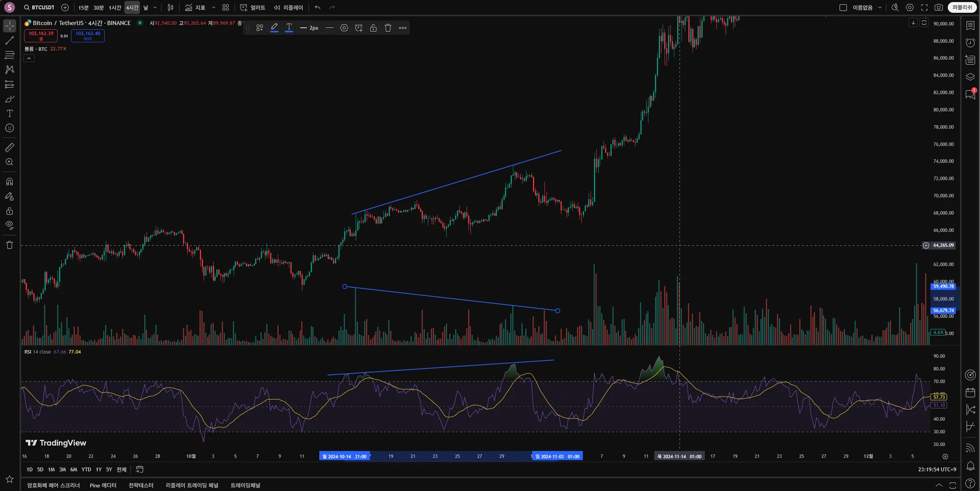Viewport: 980px width, 491px height.
Task: Open drawing settings in floating toolbar
Action: point(345,28)
